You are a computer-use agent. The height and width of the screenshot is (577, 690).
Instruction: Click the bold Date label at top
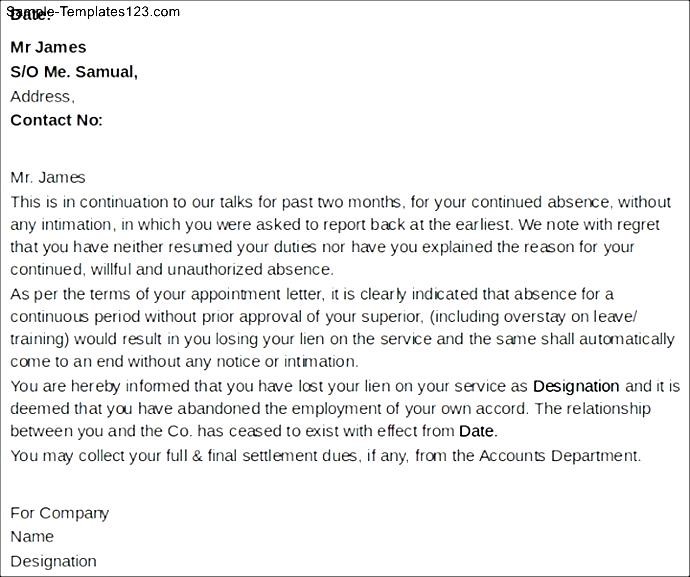coord(30,16)
